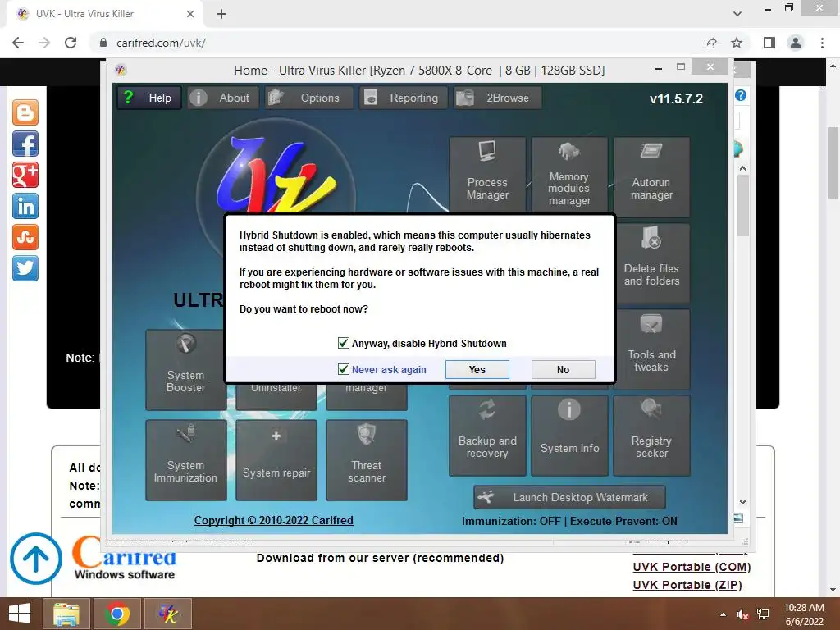The width and height of the screenshot is (840, 630).
Task: Bookmark this page with the star icon
Action: 737,43
